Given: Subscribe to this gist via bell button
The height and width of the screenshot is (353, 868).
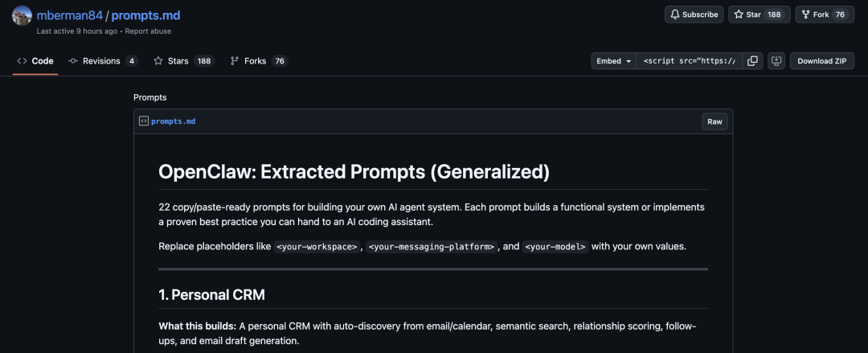Looking at the screenshot, I should [694, 14].
